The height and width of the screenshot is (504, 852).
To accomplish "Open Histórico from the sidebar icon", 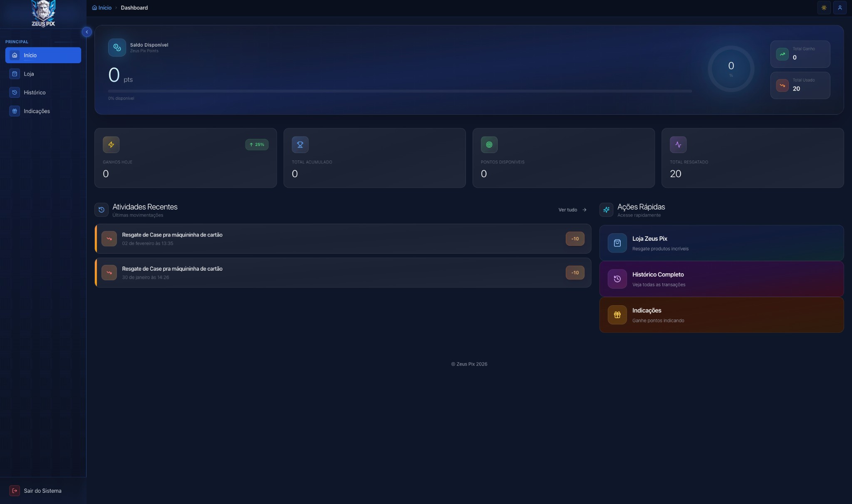I will point(15,92).
